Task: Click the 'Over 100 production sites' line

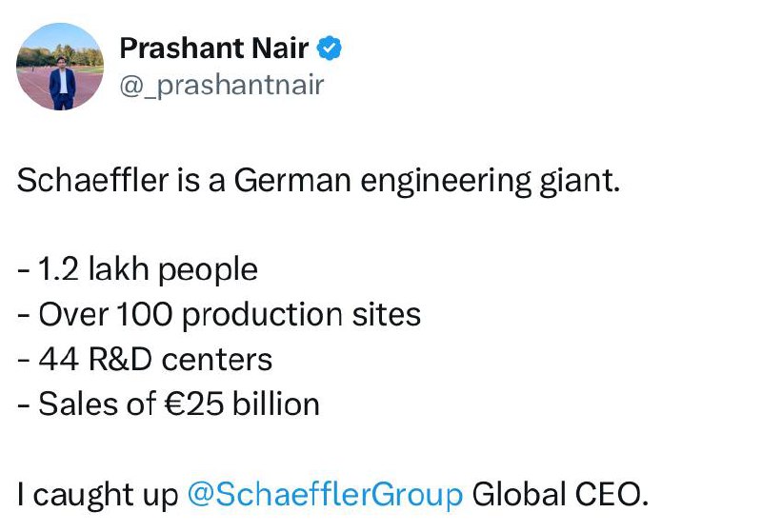Action: point(219,315)
